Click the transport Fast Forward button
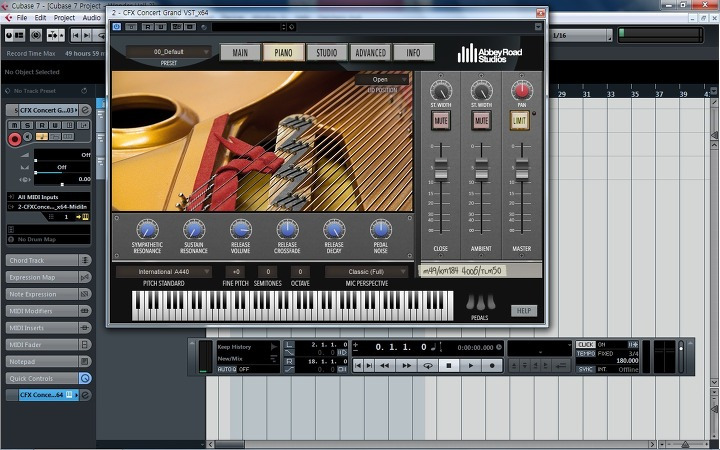The image size is (720, 450). (x=406, y=366)
